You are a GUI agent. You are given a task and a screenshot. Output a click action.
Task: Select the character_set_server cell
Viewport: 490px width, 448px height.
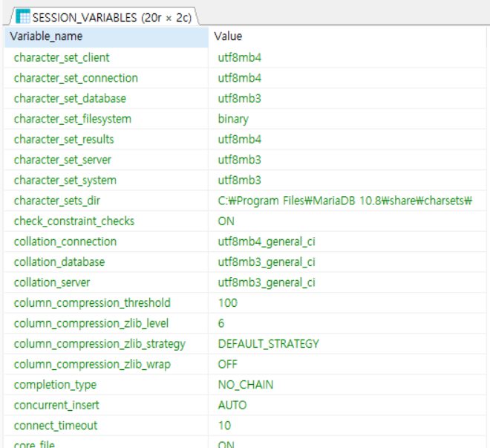(x=106, y=160)
